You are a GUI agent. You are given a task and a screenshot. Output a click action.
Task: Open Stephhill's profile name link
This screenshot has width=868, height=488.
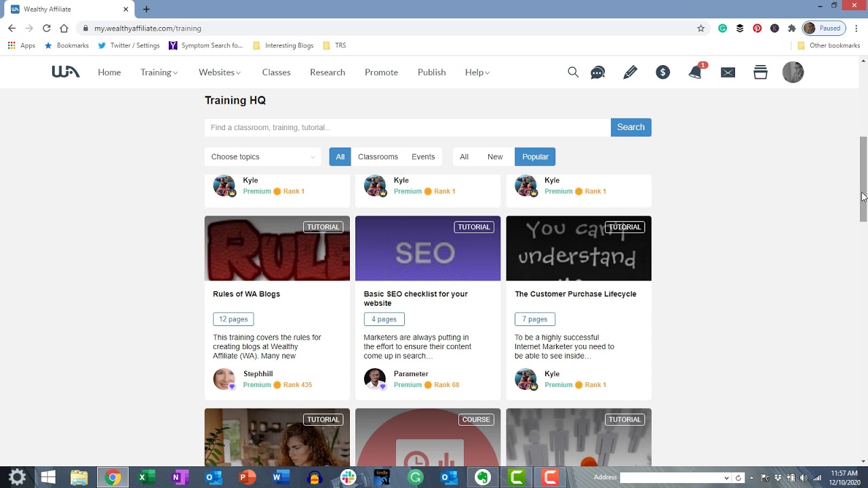[x=258, y=374]
